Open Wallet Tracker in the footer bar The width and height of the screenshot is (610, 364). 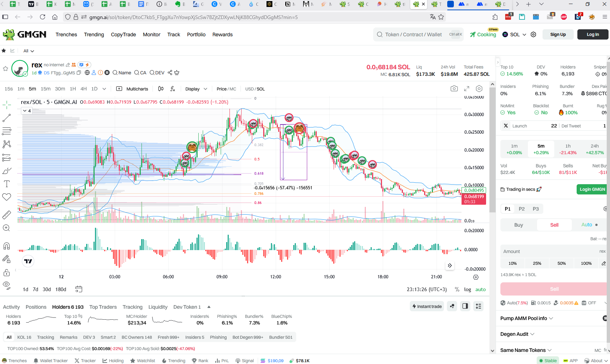(51, 361)
